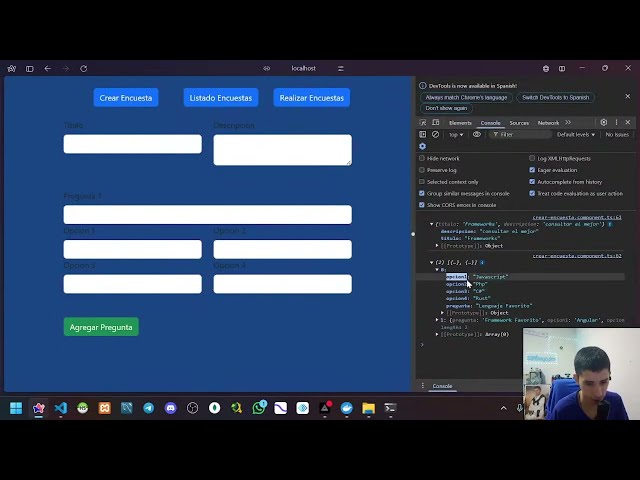The image size is (640, 480).
Task: Create a live expression with the eye icon
Action: click(477, 134)
